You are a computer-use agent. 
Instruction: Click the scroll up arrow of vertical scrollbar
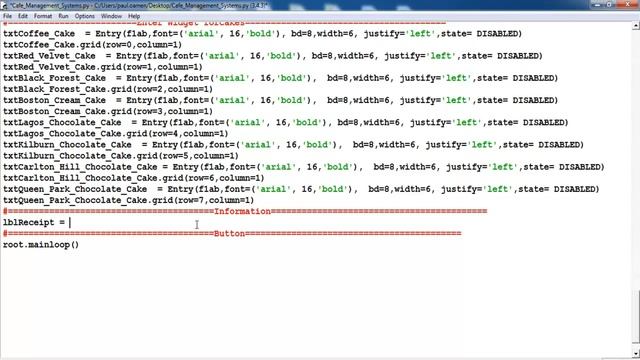click(x=636, y=26)
